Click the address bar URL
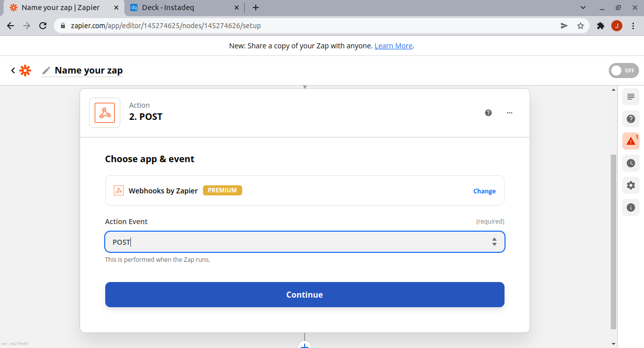Screen dimensions: 644x348 coord(165,26)
